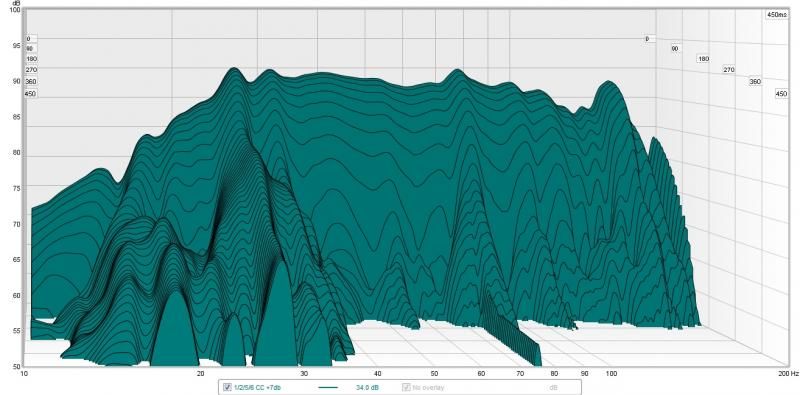Click the 34.0 dB value in legend

pos(367,388)
